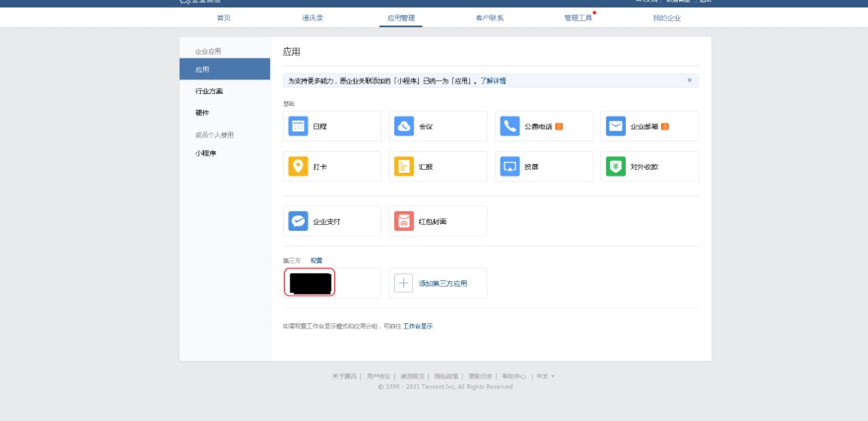
Task: Click the 投屏 screen cast icon
Action: [510, 167]
